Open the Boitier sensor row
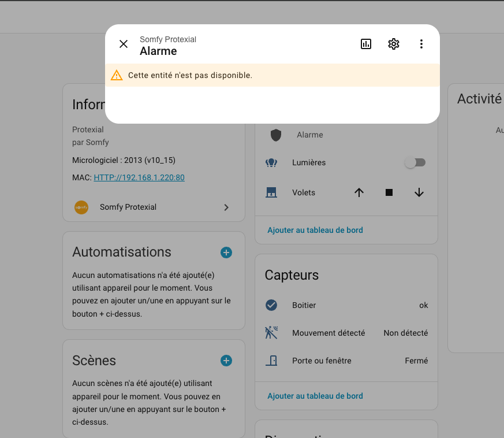Screen dimensions: 504x438 346,305
